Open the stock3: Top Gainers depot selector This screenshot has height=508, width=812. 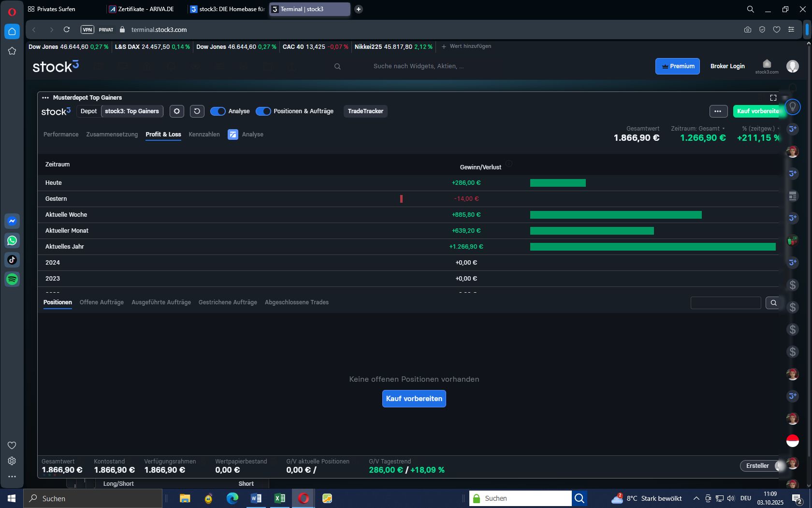click(x=132, y=111)
